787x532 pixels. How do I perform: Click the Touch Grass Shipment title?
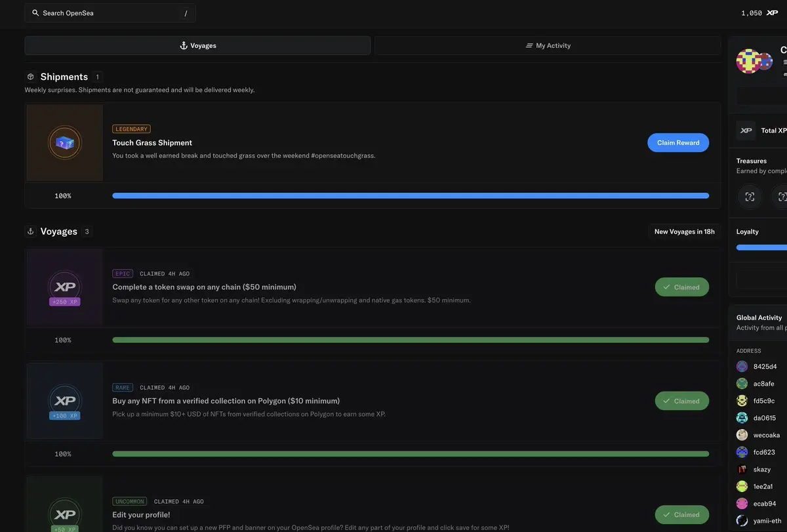(x=152, y=142)
